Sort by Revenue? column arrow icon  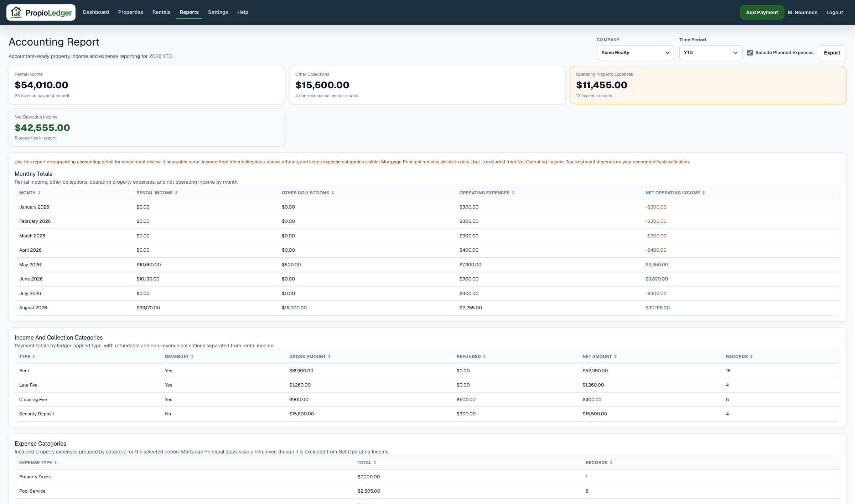(192, 357)
